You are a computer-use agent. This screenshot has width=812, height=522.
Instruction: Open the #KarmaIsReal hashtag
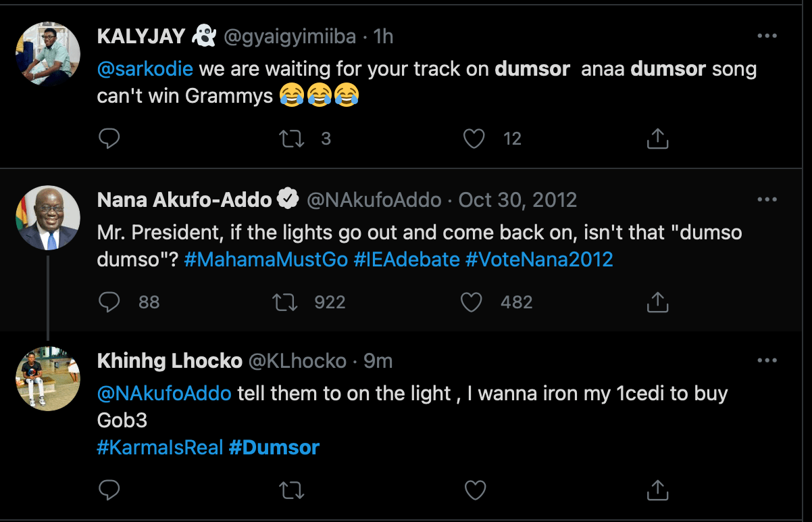point(159,447)
